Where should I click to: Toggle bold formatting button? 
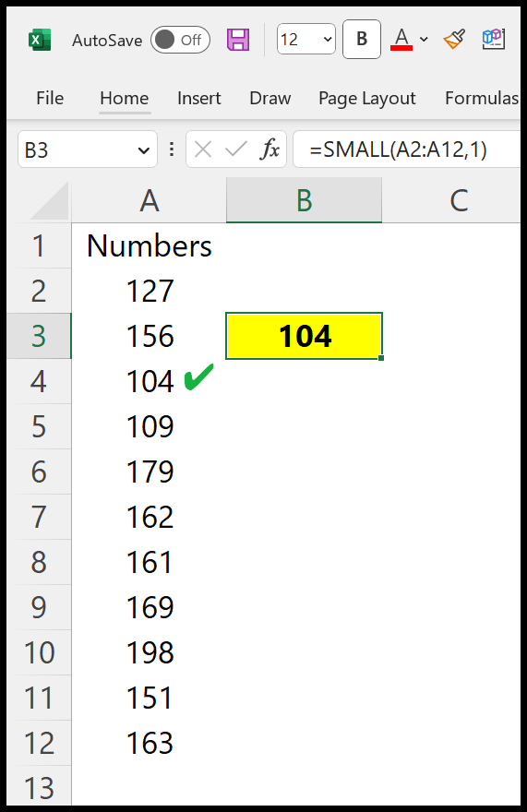coord(362,39)
